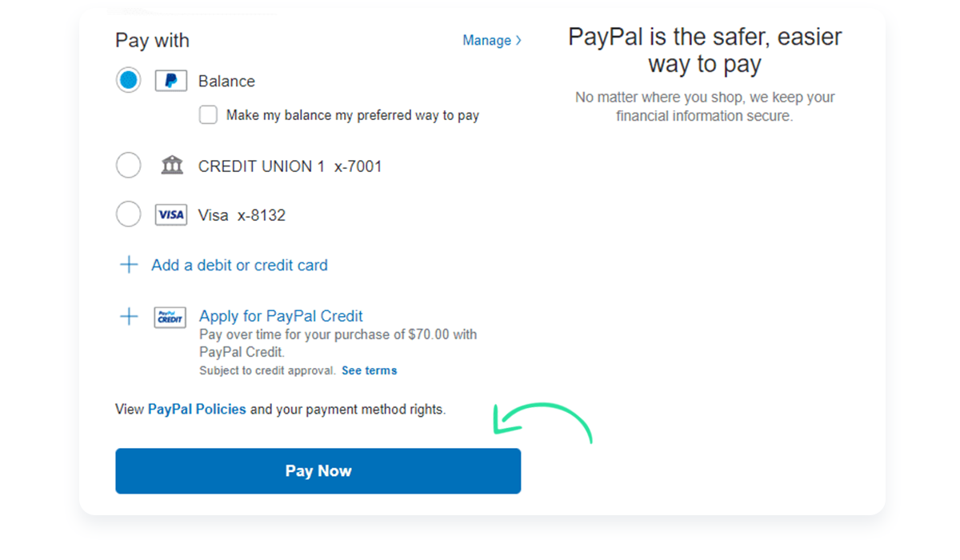This screenshot has height=560, width=960.
Task: Click the chevron arrow next to Manage
Action: [518, 40]
